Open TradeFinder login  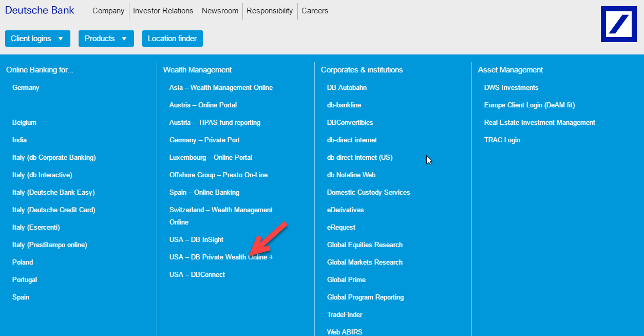click(345, 314)
